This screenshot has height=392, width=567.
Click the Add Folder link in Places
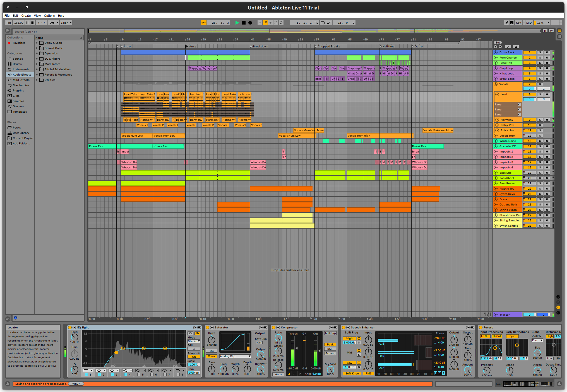(x=21, y=144)
